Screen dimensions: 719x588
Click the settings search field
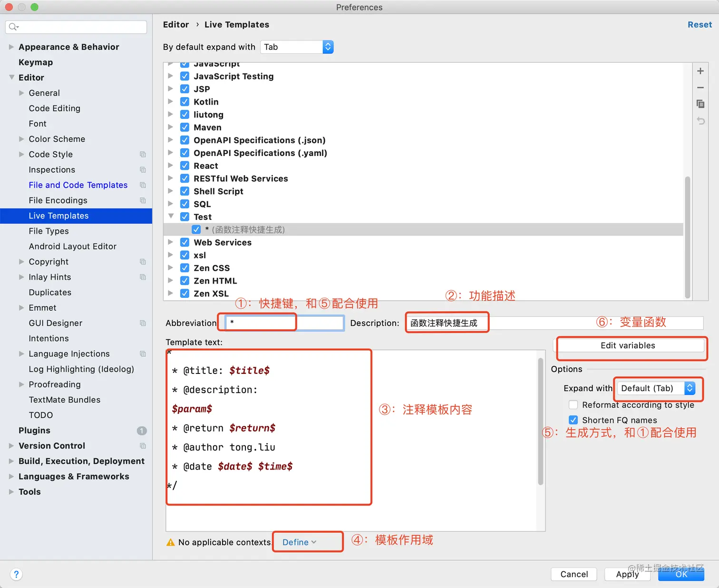76,27
